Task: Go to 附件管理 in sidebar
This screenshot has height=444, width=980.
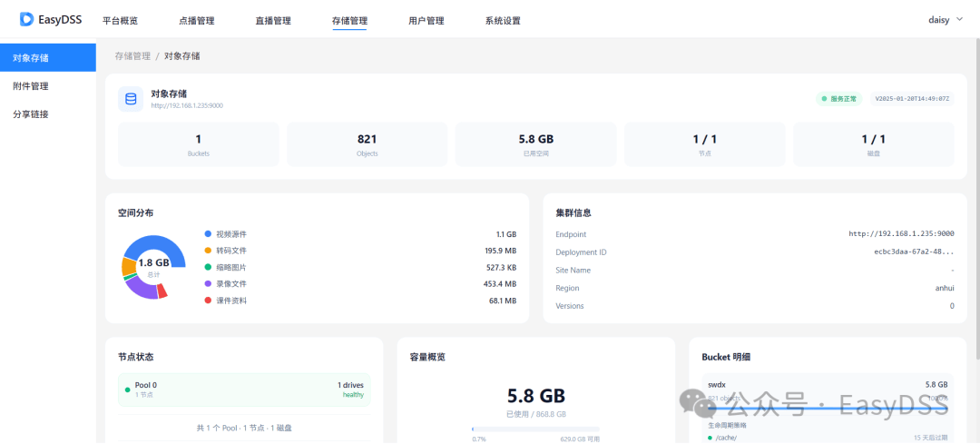Action: tap(48, 86)
